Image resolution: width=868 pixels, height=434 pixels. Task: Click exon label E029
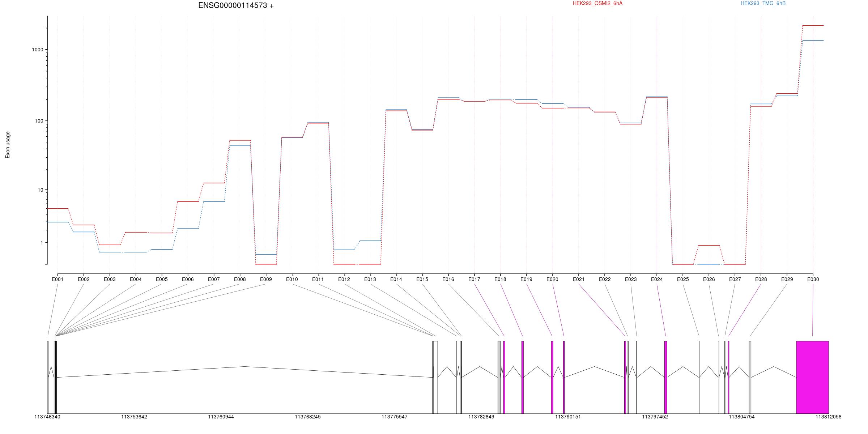tap(787, 279)
